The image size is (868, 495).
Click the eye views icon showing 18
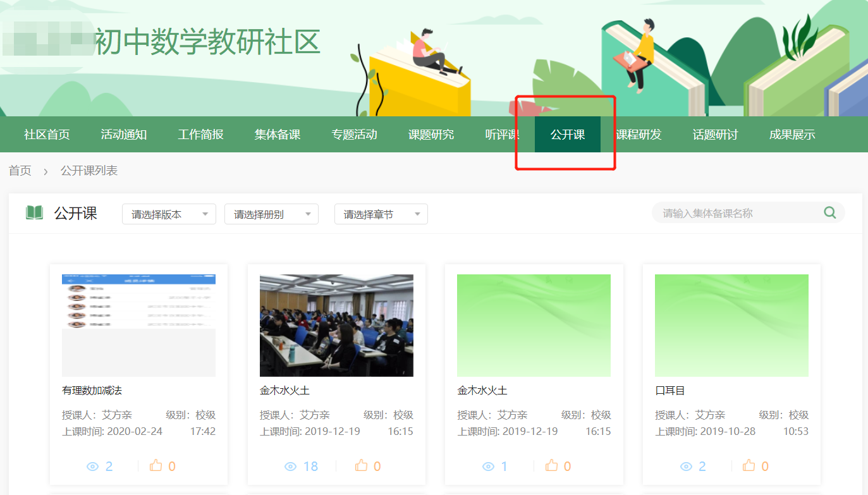pyautogui.click(x=291, y=467)
